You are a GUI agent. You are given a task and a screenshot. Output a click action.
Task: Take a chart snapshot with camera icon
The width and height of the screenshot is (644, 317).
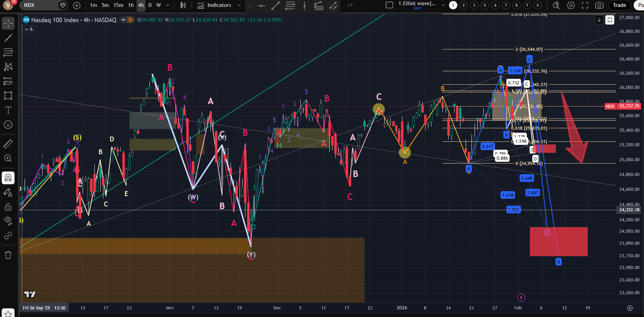tap(599, 5)
